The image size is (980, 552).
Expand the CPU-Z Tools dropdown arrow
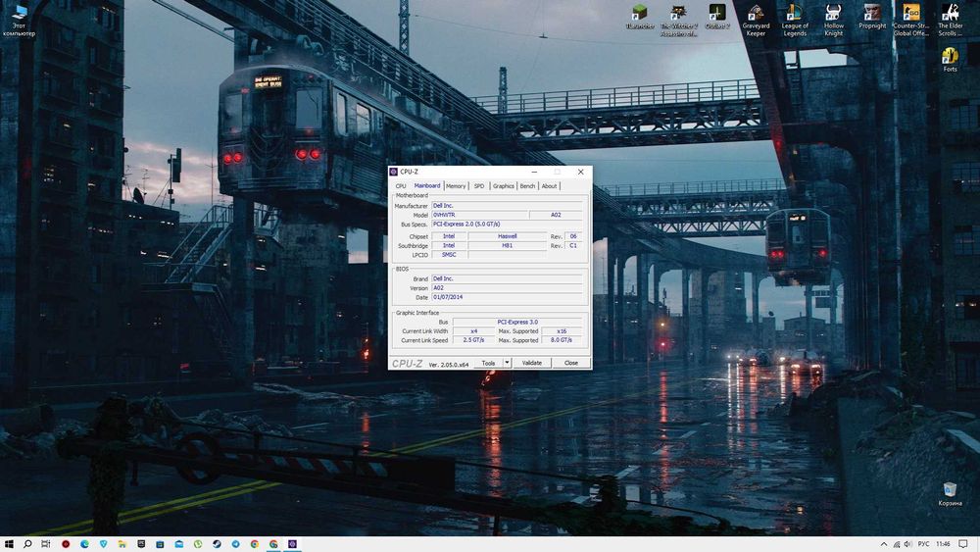pos(507,363)
